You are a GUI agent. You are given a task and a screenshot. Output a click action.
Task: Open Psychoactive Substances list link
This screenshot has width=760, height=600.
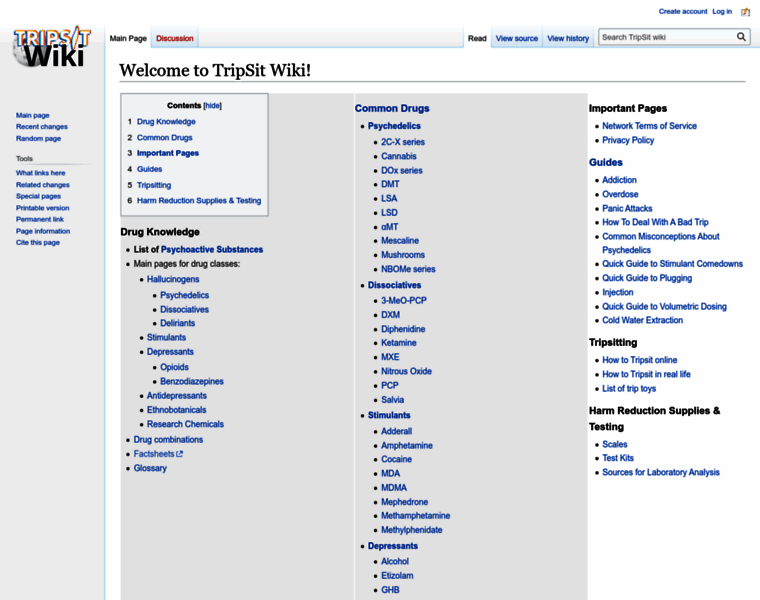click(212, 250)
